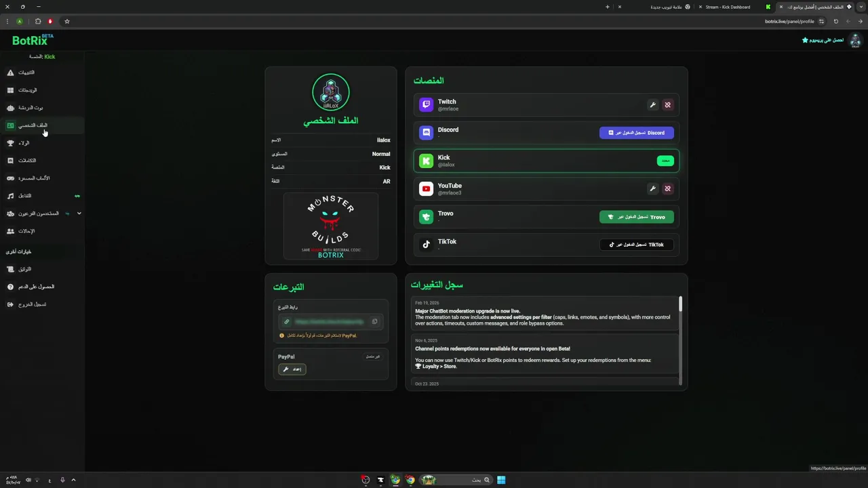Click the Nov 6, 2025 changelog entry
This screenshot has height=488, width=868.
point(544,354)
